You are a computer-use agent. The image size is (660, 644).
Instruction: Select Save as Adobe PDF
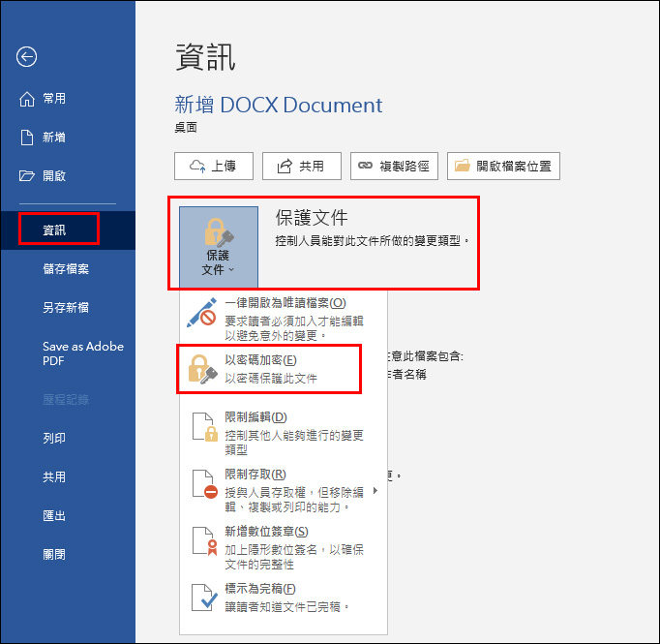[68, 353]
